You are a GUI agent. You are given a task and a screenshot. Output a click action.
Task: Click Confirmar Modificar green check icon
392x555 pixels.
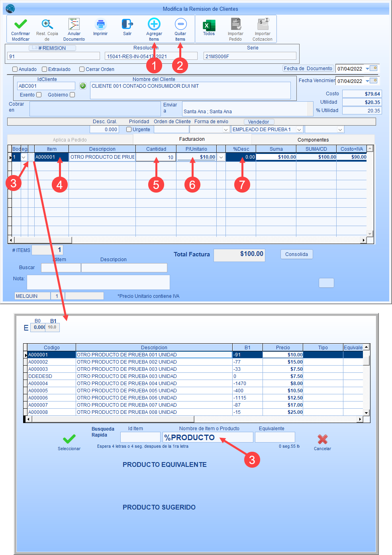coord(20,24)
